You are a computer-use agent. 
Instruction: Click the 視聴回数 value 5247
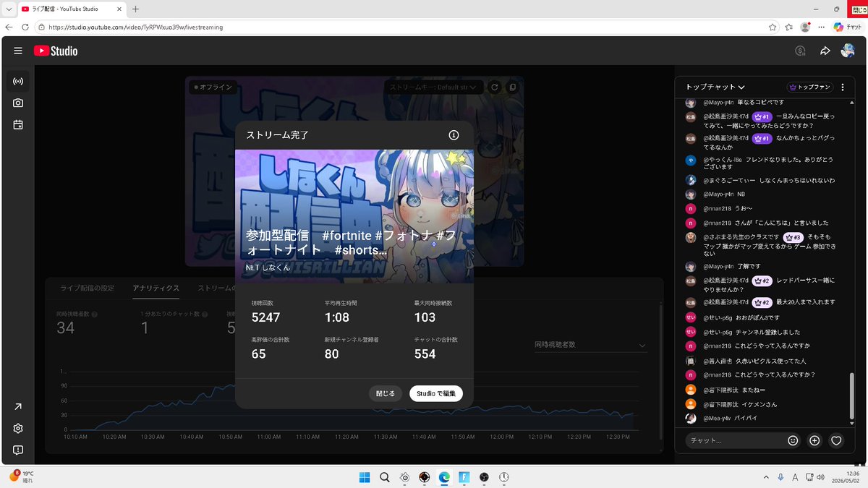tap(265, 317)
